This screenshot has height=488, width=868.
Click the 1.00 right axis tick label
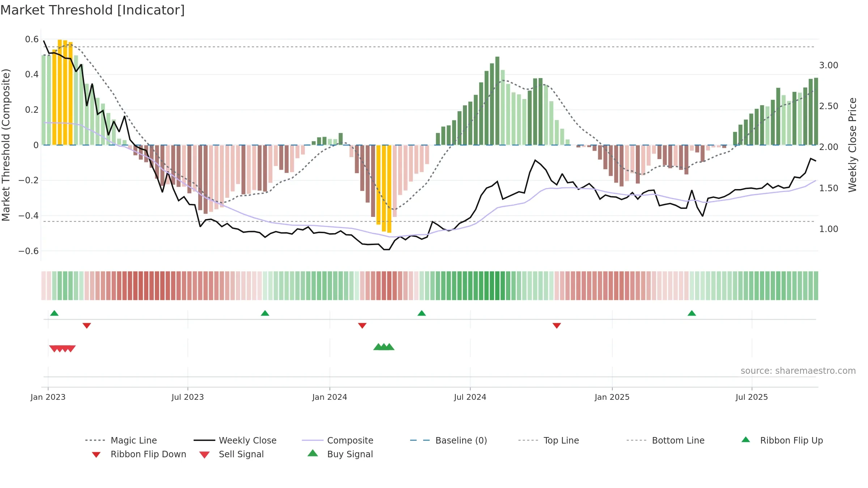pos(829,229)
